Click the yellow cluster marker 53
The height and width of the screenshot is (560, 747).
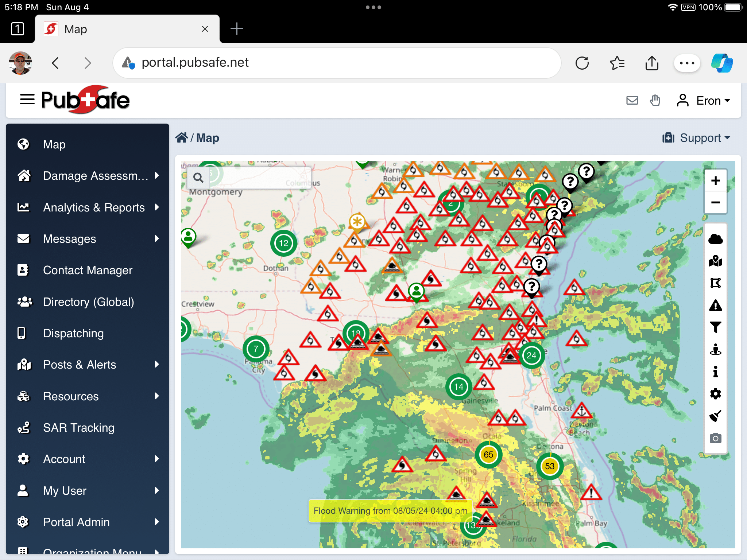click(x=550, y=466)
